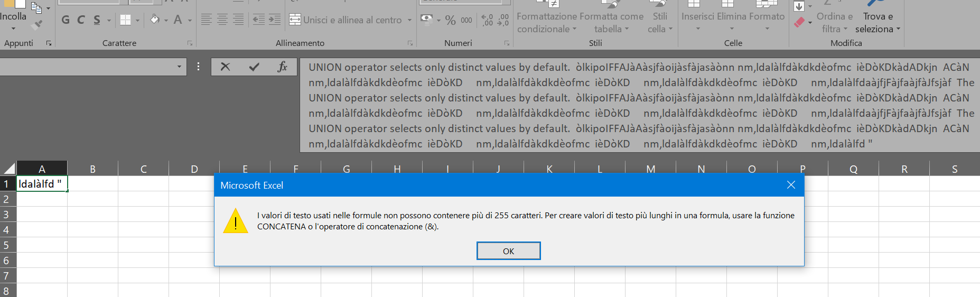
Task: Align text right
Action: 238,20
